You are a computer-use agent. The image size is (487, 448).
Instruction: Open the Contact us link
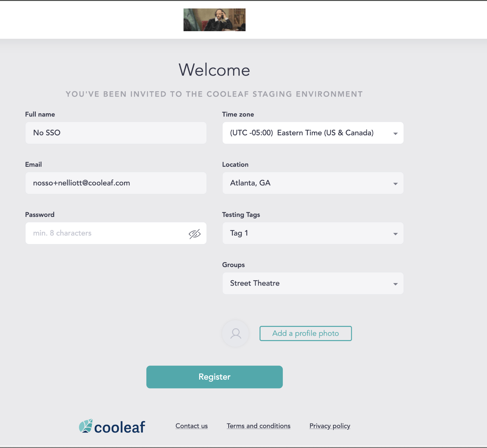[192, 426]
